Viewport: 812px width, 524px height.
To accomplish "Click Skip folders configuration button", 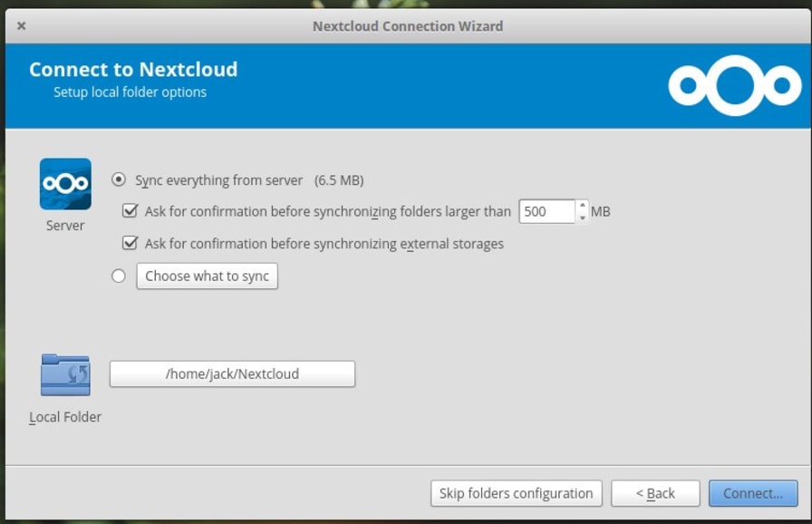I will coord(517,493).
